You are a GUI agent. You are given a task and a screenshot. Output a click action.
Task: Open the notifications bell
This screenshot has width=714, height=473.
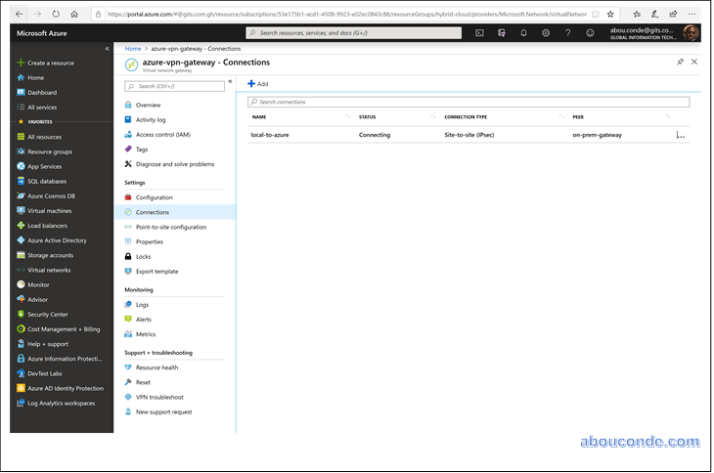pyautogui.click(x=523, y=33)
